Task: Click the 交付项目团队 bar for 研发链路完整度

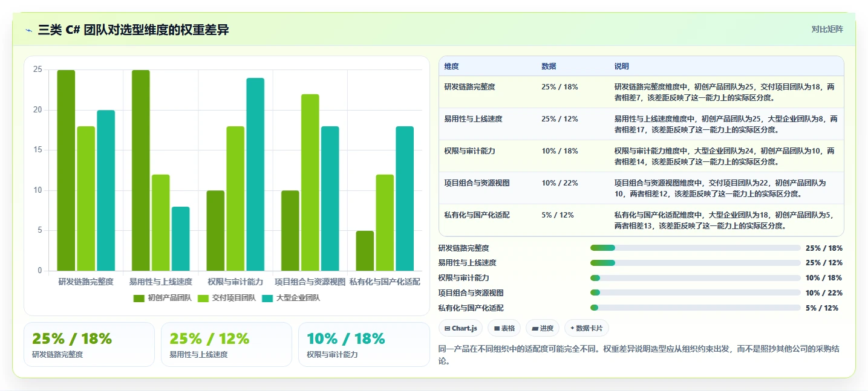Action: (86, 199)
